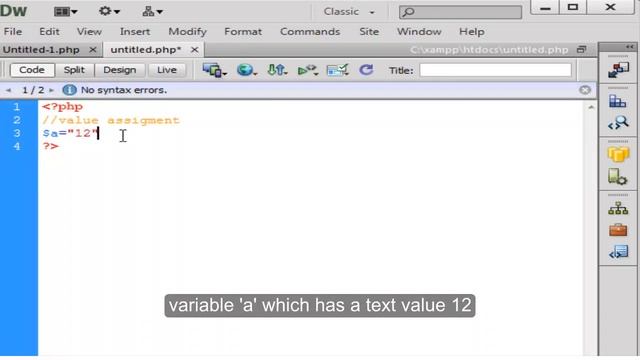The height and width of the screenshot is (360, 640).
Task: Open the View menu
Action: point(89,31)
